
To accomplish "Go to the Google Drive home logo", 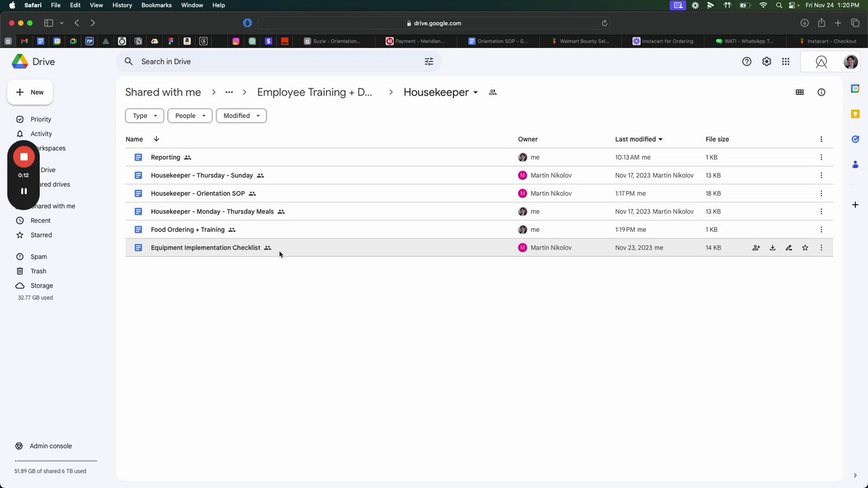I will [33, 62].
